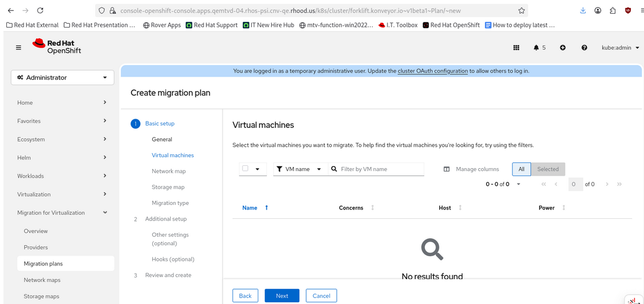Toggle the hamburger navigation menu icon

coord(18,48)
